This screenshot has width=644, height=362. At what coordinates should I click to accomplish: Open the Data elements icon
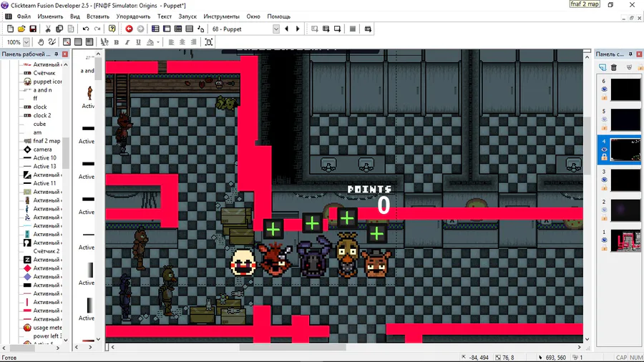[x=201, y=29]
